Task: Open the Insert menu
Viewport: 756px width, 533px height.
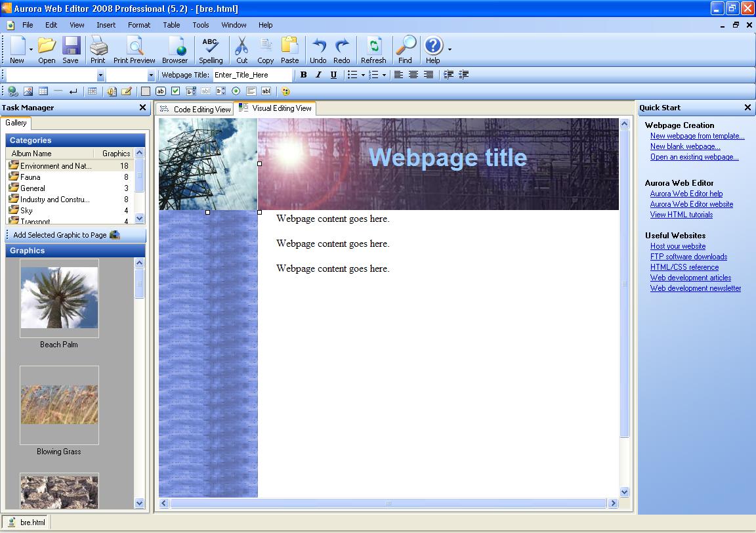Action: [106, 25]
